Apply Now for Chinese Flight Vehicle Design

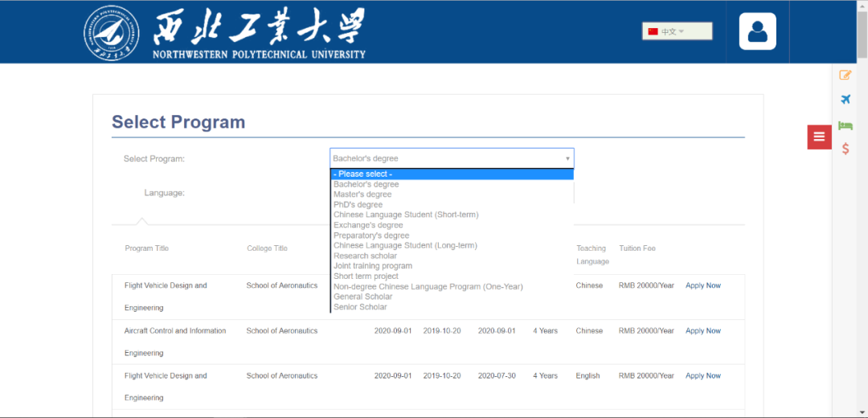point(703,285)
